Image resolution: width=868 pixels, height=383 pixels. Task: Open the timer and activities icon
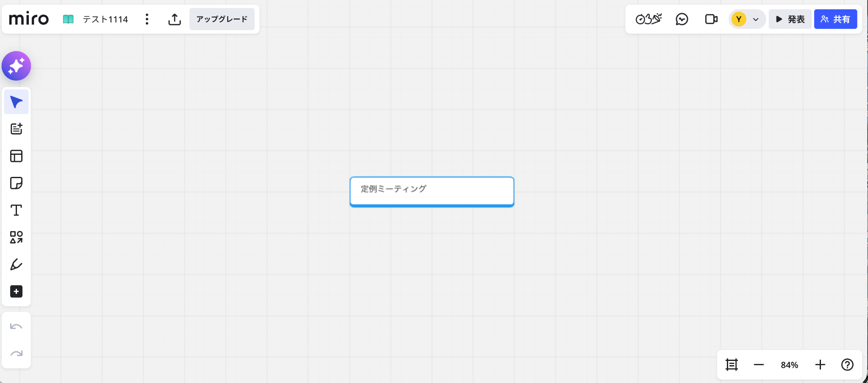pos(648,19)
